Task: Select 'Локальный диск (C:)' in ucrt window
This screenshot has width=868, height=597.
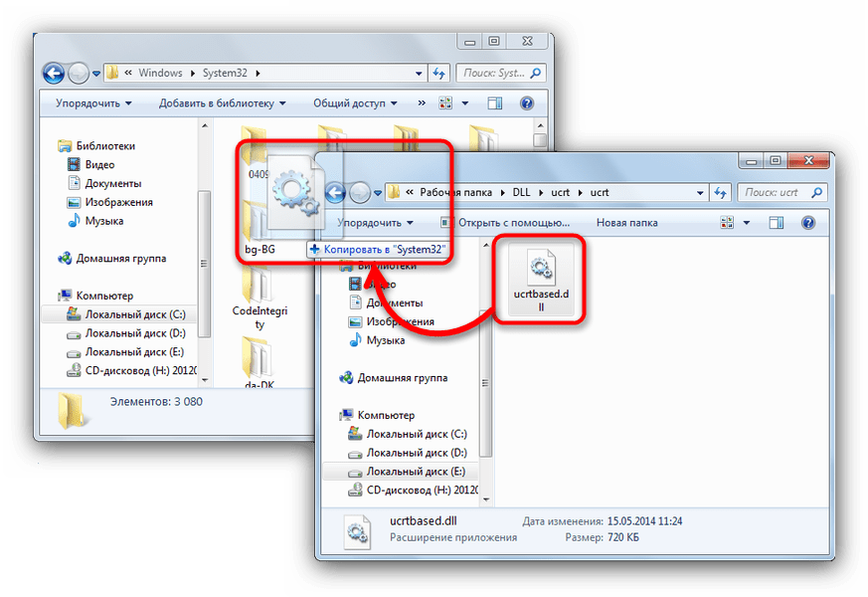Action: 408,434
